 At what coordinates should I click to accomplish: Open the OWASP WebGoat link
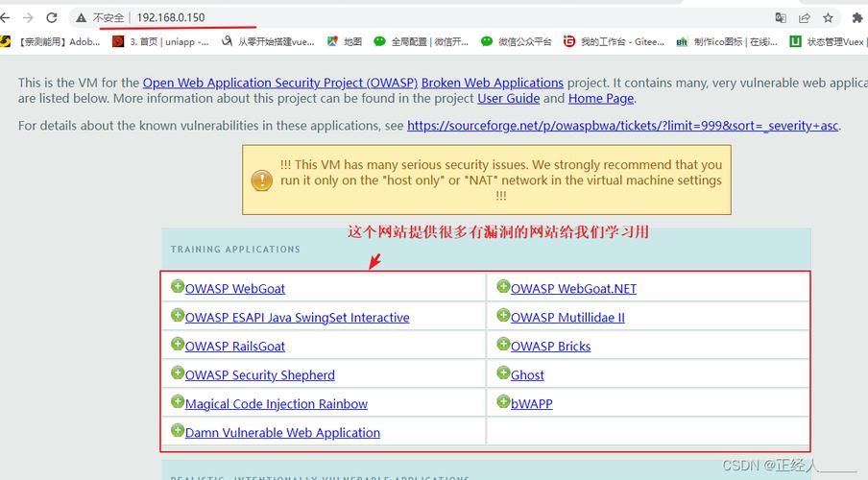pos(234,289)
